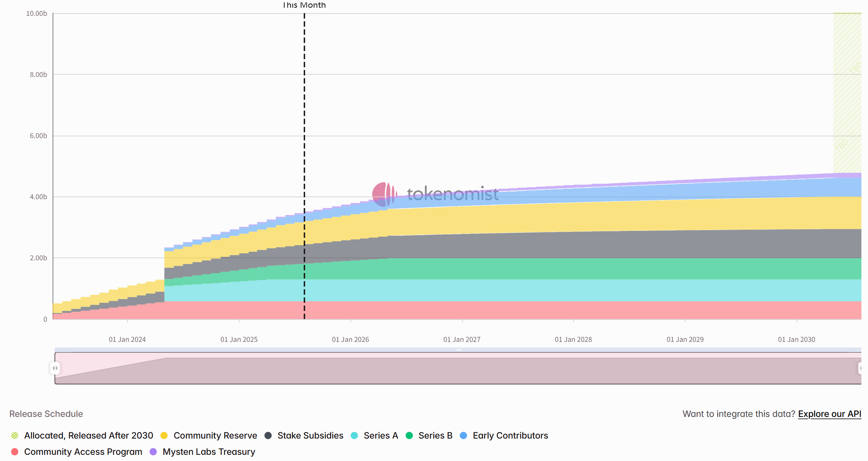
Task: Click the teal Series A legend dot
Action: pos(354,435)
